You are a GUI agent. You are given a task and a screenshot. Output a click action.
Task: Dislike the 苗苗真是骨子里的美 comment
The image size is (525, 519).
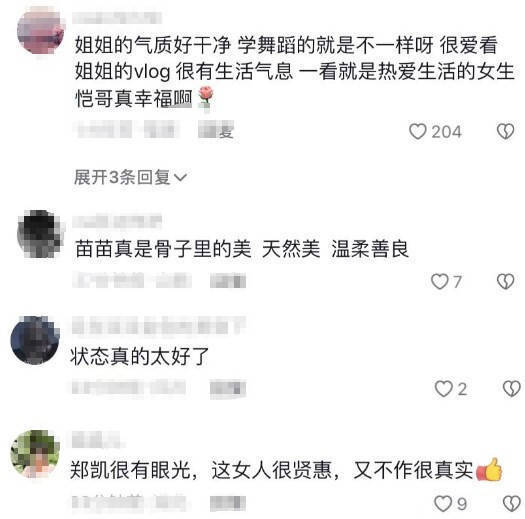[x=505, y=281]
